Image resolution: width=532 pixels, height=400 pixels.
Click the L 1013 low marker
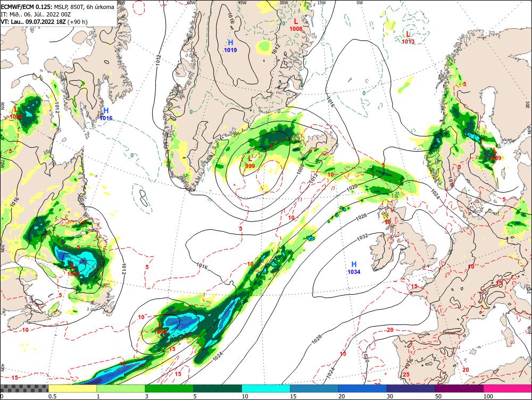[408, 37]
